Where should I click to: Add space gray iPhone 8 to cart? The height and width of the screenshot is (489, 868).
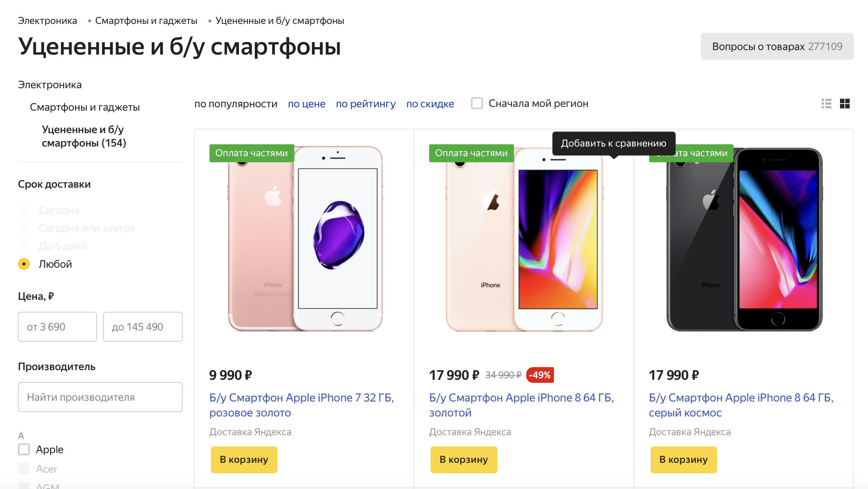(683, 460)
